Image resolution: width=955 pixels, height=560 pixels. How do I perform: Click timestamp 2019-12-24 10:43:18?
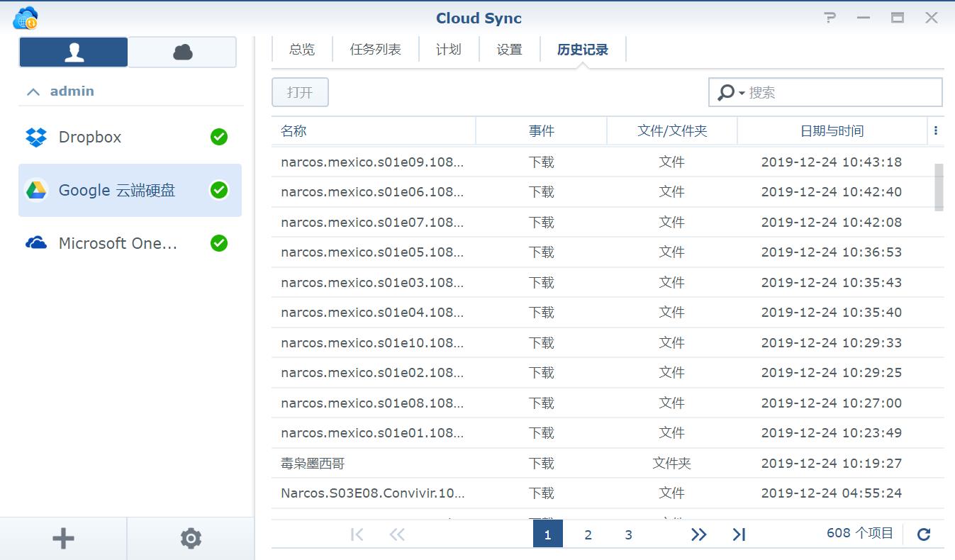tap(832, 162)
